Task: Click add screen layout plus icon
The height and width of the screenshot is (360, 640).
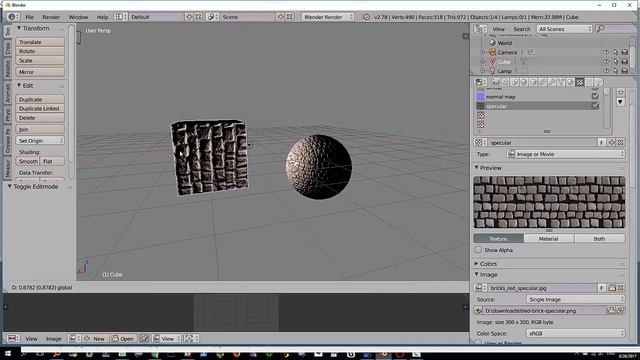Action: tap(189, 17)
